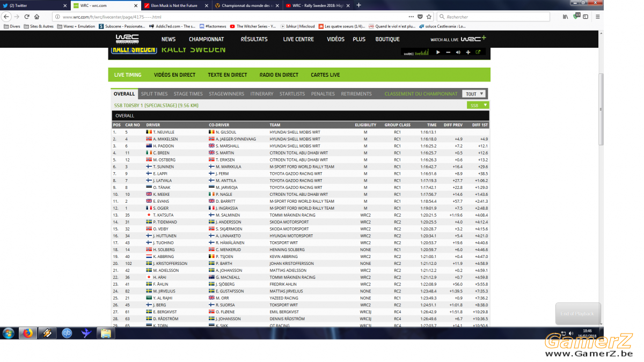Screen dimensions: 644x362
Task: Switch to the STAGEWINNERS tab
Action: point(226,94)
